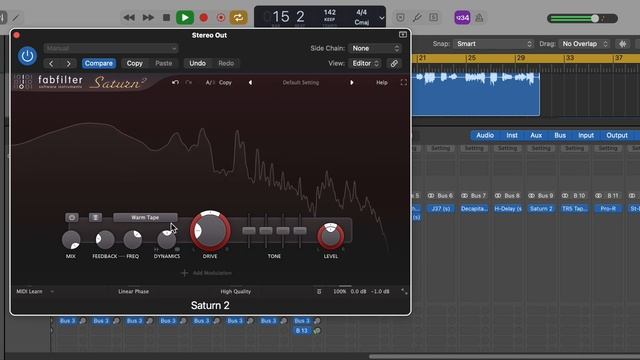Click the Undo button in plugin header

pos(198,63)
